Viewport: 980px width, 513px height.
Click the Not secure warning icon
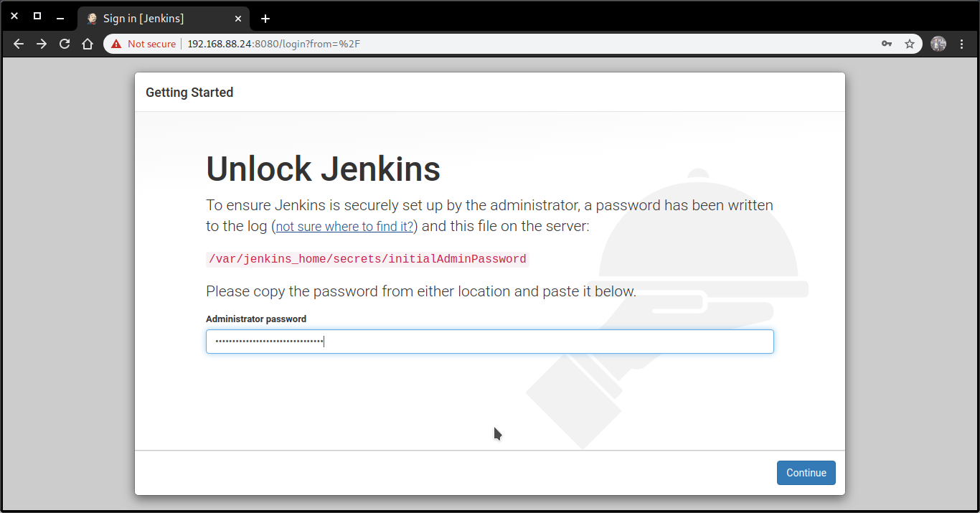tap(116, 44)
